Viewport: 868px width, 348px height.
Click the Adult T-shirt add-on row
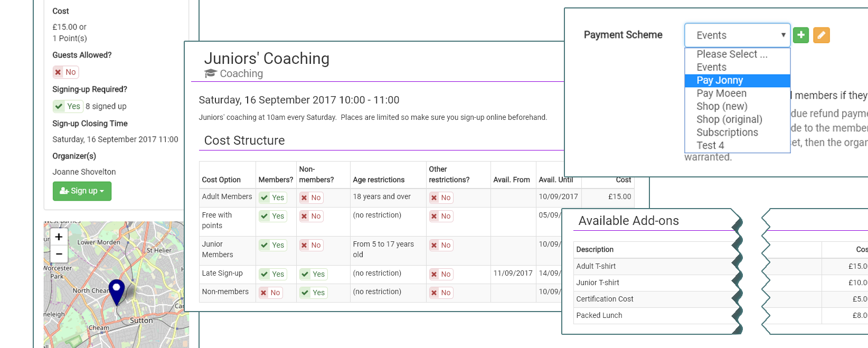click(596, 266)
